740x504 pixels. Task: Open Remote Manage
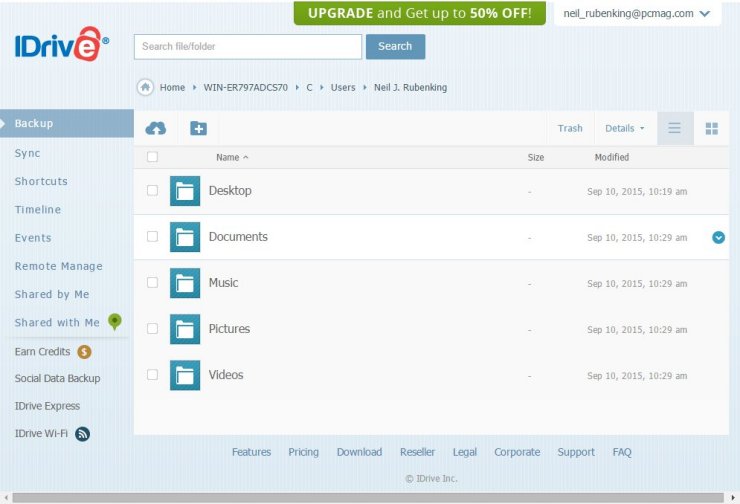[59, 266]
